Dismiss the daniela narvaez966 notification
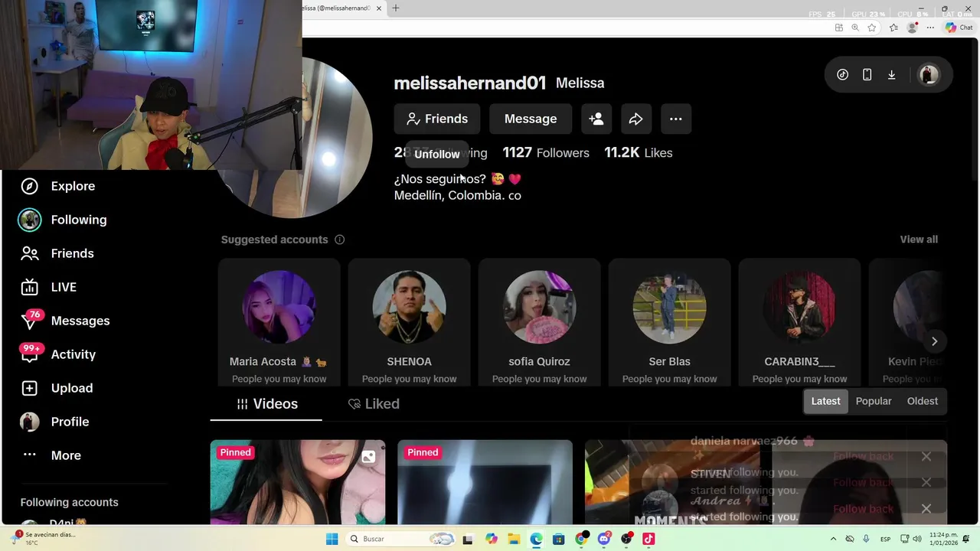Viewport: 980px width, 551px height. (926, 456)
